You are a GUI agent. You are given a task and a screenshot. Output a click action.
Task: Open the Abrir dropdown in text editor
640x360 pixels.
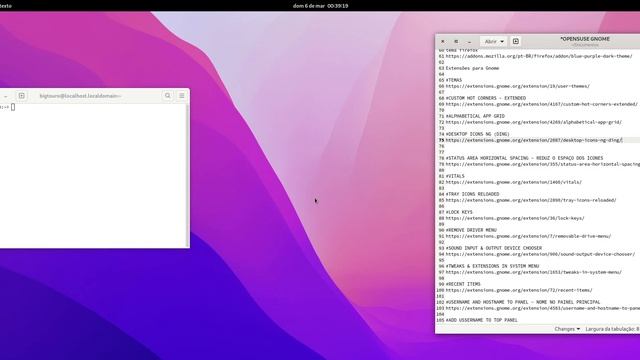tap(493, 41)
